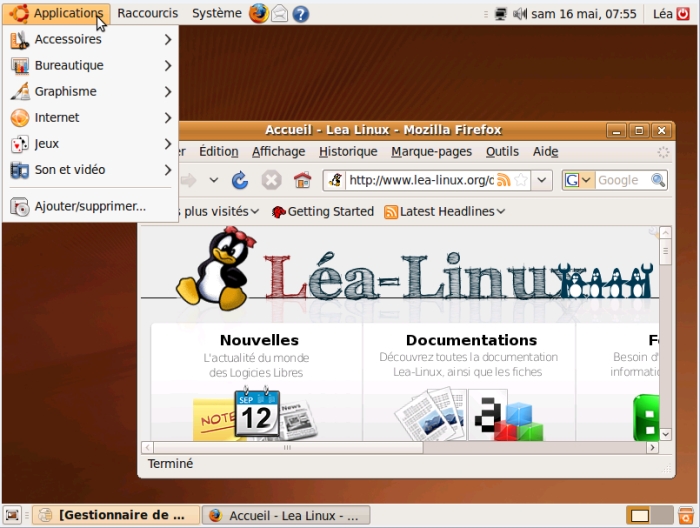Viewport: 700px width, 528px height.
Task: Open the help icon in top panel
Action: (x=300, y=14)
